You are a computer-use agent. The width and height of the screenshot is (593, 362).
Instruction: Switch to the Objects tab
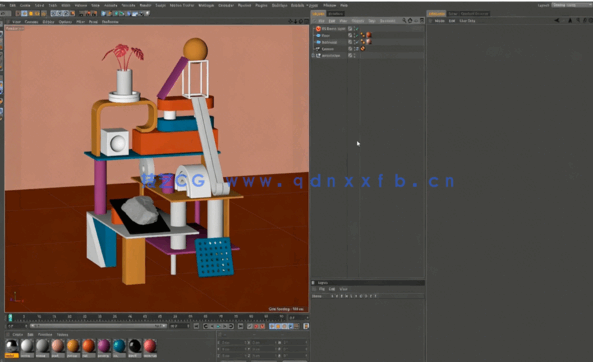click(318, 14)
